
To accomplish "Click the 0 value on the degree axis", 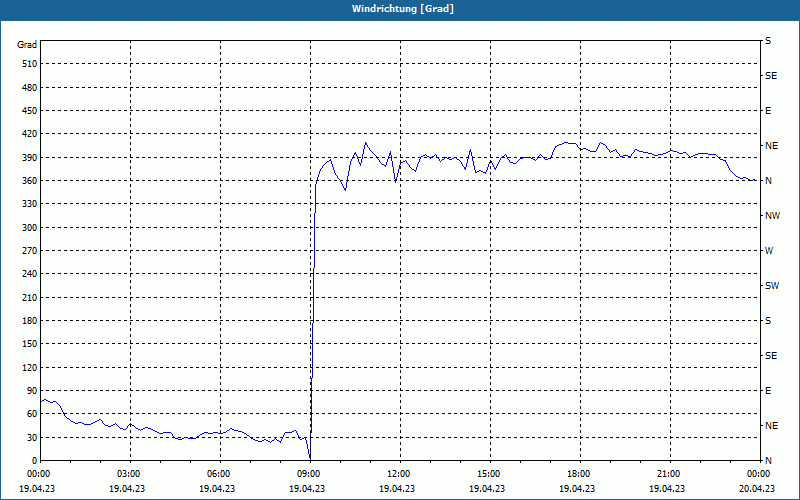I will tap(34, 461).
